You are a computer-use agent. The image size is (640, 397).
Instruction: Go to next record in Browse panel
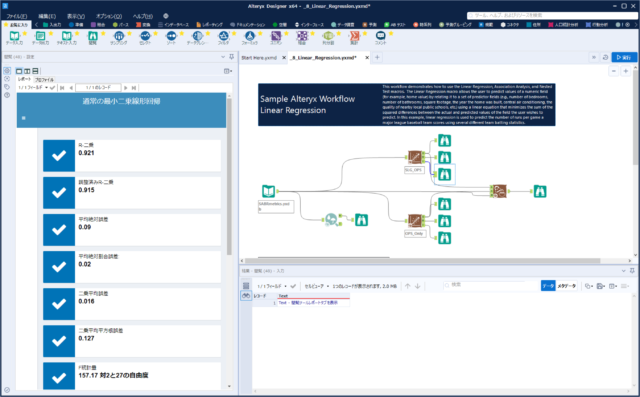pyautogui.click(x=126, y=88)
